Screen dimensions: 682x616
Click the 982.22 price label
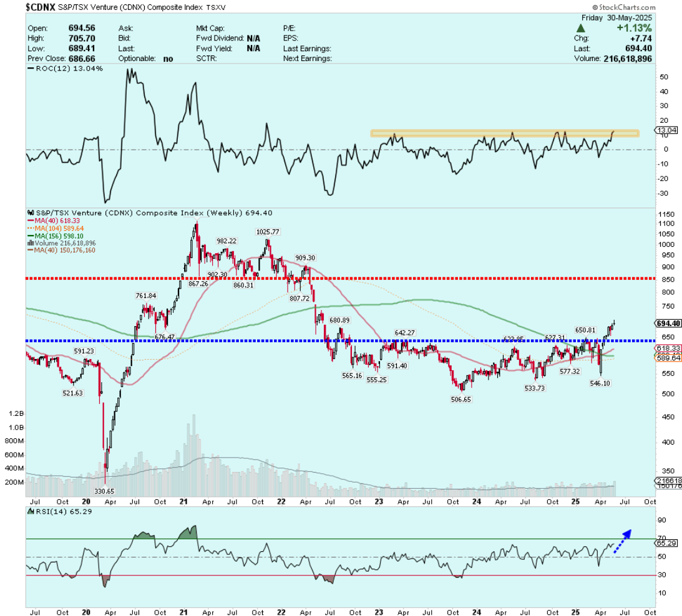[x=227, y=241]
